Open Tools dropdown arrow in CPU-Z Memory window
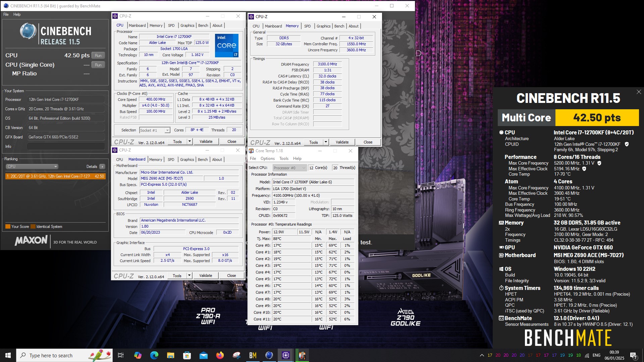This screenshot has height=362, width=644. pyautogui.click(x=326, y=142)
